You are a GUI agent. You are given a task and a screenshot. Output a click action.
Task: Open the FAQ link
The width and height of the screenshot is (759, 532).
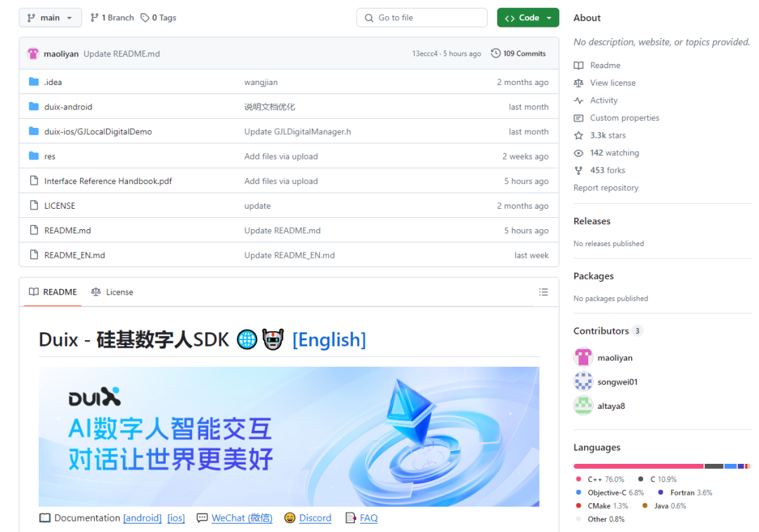(368, 518)
